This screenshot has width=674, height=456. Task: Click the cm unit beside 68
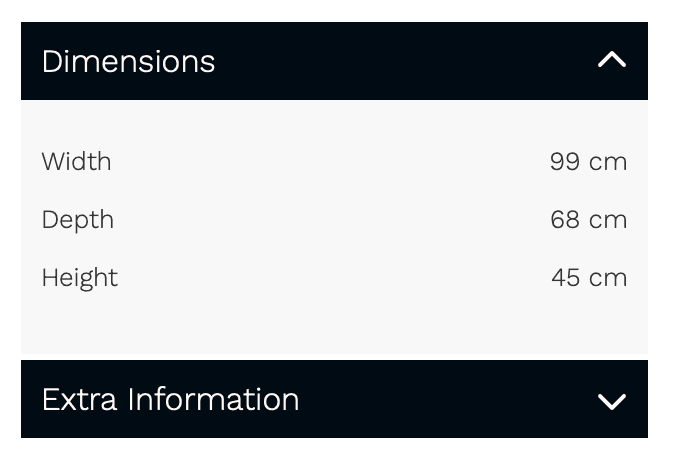[x=608, y=222]
